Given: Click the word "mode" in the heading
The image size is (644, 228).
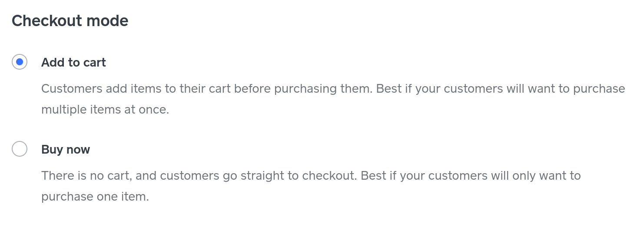Looking at the screenshot, I should coord(112,21).
